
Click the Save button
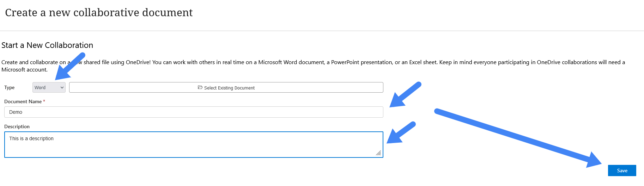tap(622, 170)
